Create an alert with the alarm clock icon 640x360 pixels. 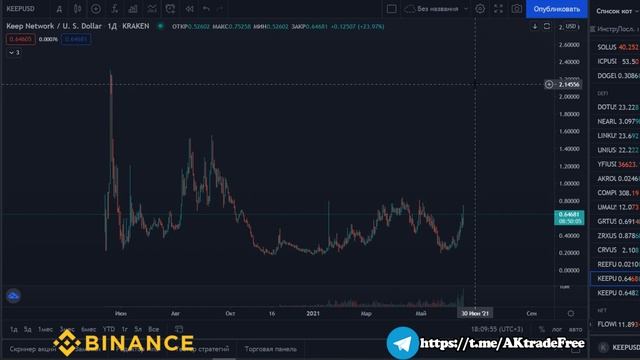coord(170,9)
